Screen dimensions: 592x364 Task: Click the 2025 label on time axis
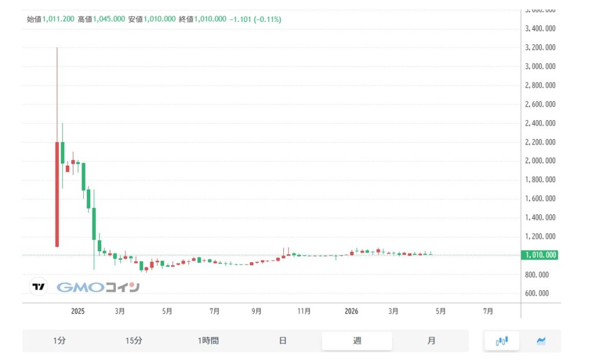tap(77, 311)
